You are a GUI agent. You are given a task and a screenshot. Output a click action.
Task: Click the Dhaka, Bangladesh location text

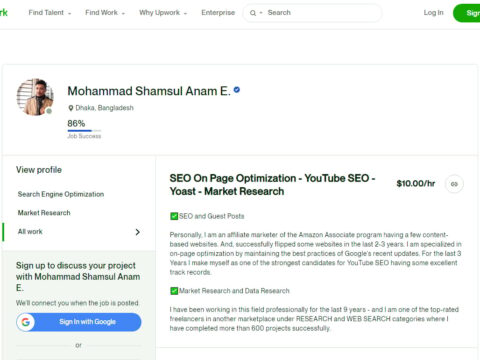tap(104, 108)
